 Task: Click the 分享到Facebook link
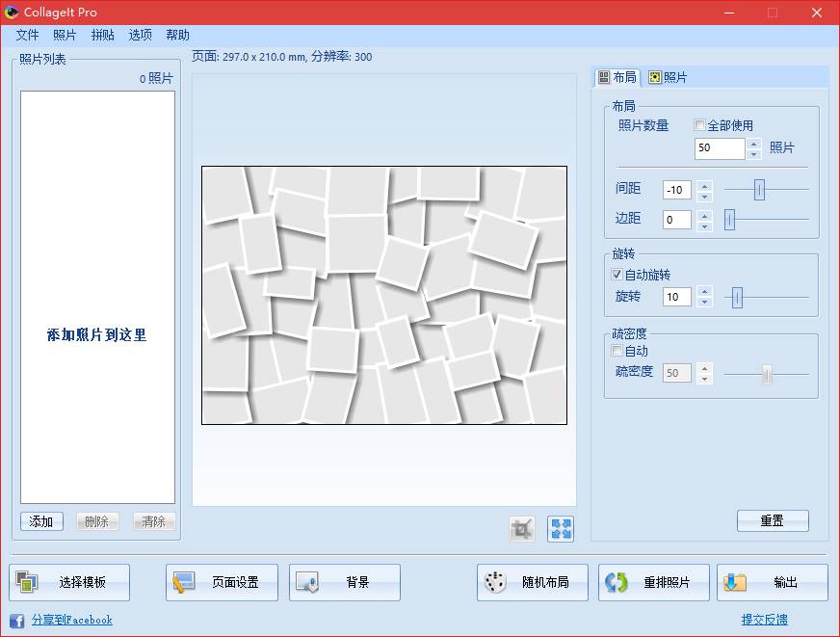click(72, 620)
